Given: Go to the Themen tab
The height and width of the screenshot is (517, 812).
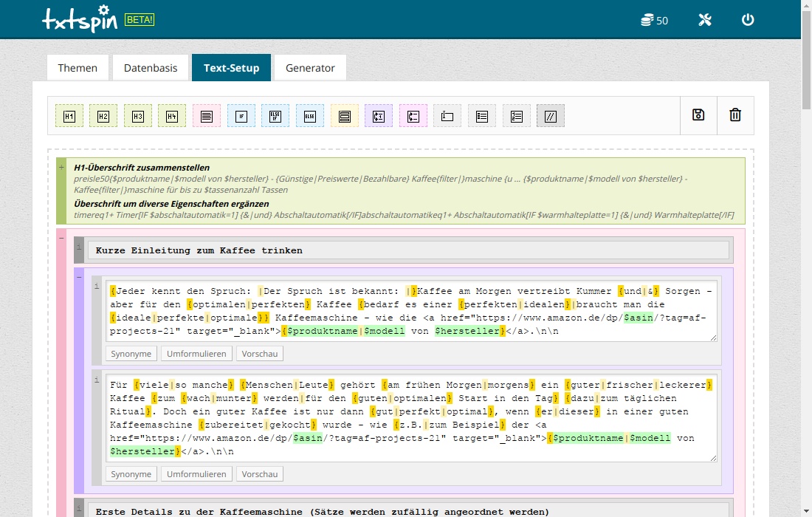Looking at the screenshot, I should pyautogui.click(x=78, y=68).
